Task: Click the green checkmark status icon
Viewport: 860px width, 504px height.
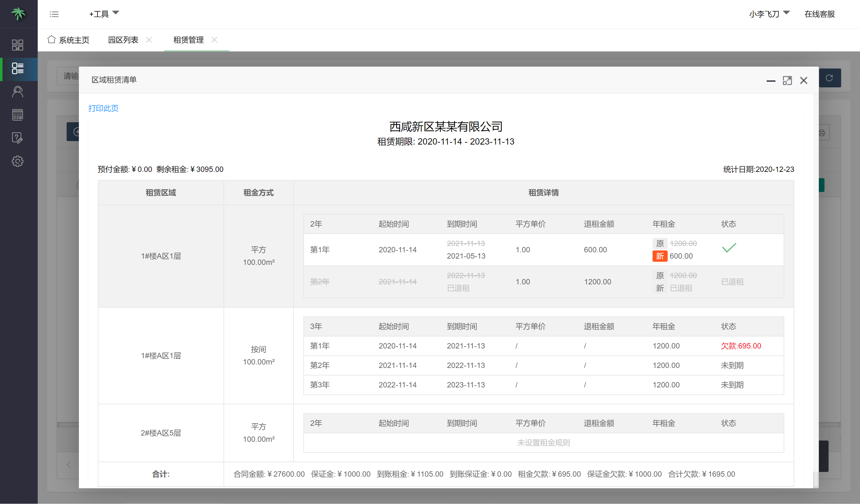Action: (x=729, y=248)
